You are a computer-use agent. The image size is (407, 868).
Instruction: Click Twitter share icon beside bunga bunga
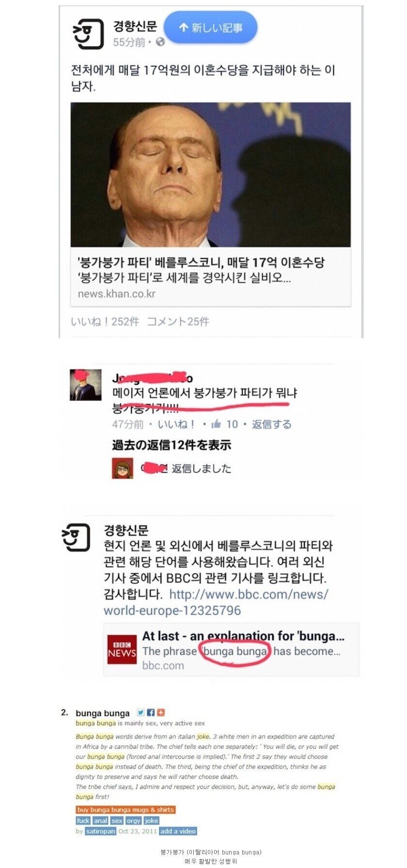[141, 712]
